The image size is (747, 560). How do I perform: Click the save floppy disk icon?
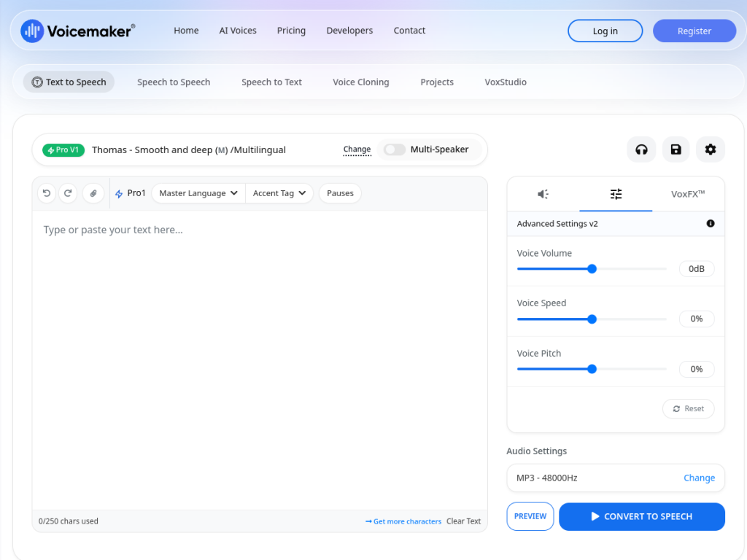click(x=676, y=149)
